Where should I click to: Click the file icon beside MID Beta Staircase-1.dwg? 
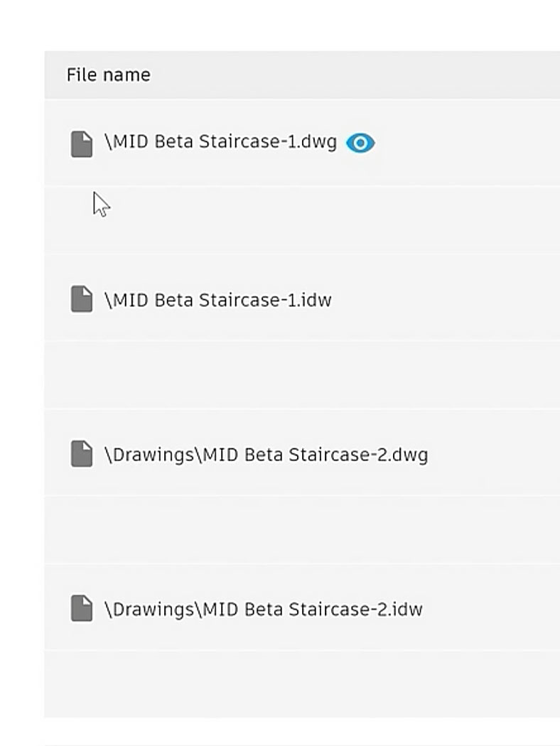click(82, 144)
